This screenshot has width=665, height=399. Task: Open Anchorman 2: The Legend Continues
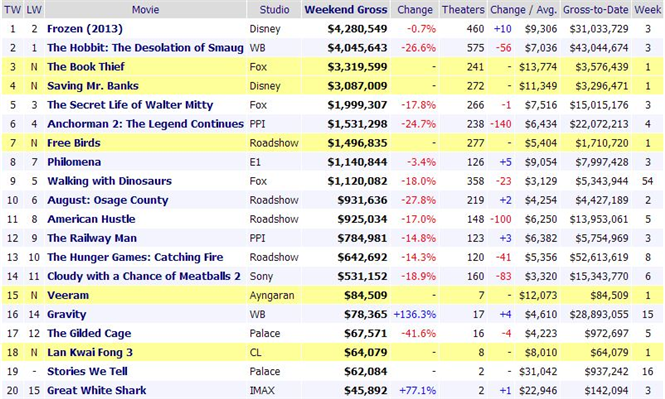pyautogui.click(x=145, y=124)
